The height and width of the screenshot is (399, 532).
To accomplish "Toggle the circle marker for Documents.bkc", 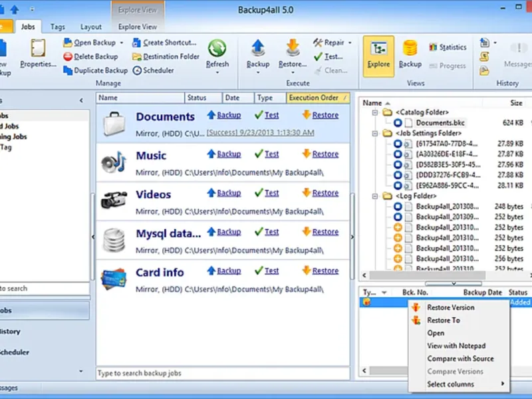I will 398,123.
